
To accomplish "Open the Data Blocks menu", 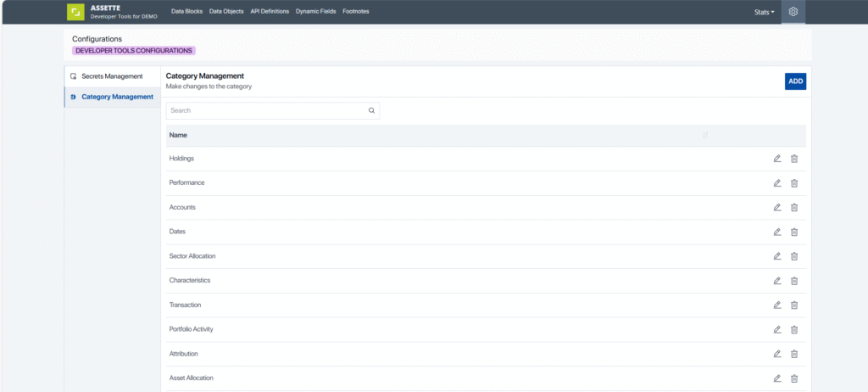I will (x=187, y=12).
